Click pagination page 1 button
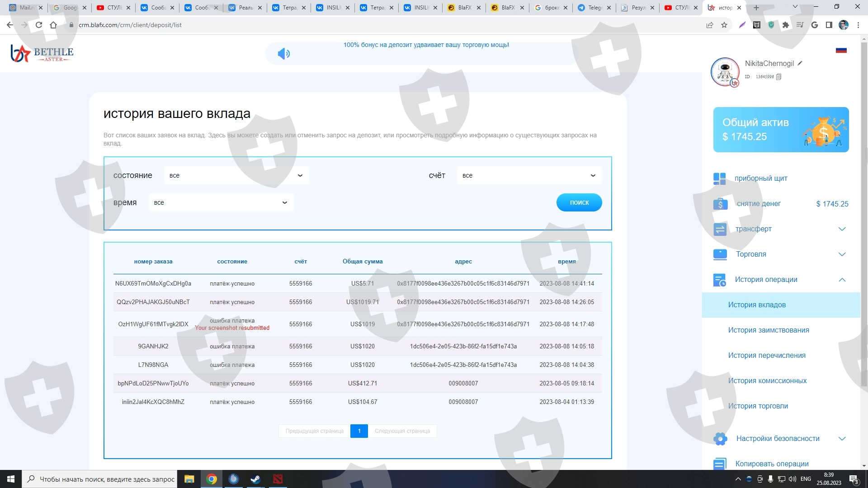This screenshot has height=488, width=868. point(359,431)
